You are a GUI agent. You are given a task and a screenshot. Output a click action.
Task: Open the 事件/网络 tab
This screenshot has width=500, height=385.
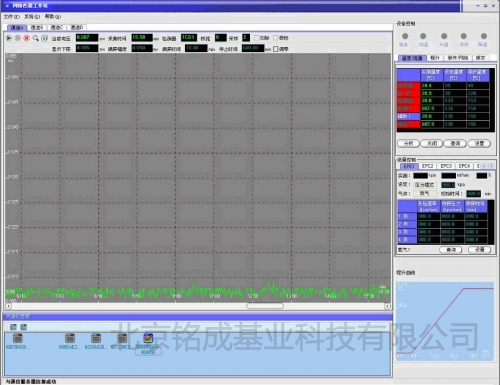(458, 58)
